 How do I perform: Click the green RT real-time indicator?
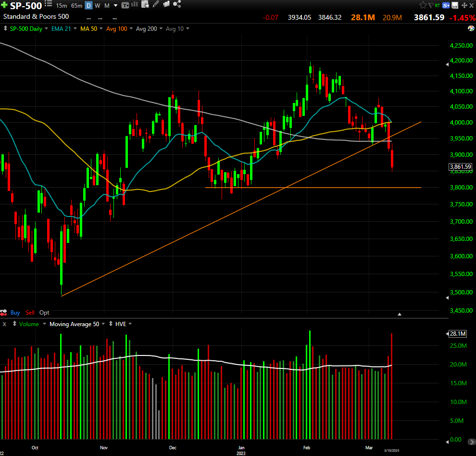point(438,5)
